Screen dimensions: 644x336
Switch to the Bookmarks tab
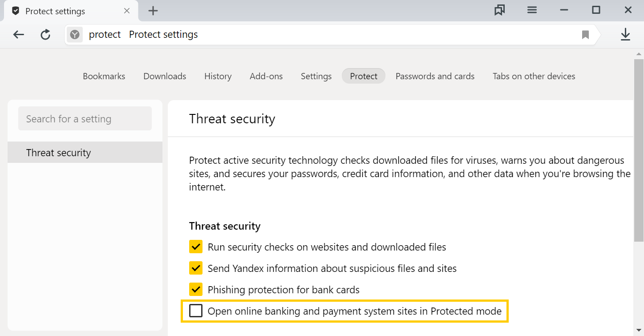click(x=104, y=76)
